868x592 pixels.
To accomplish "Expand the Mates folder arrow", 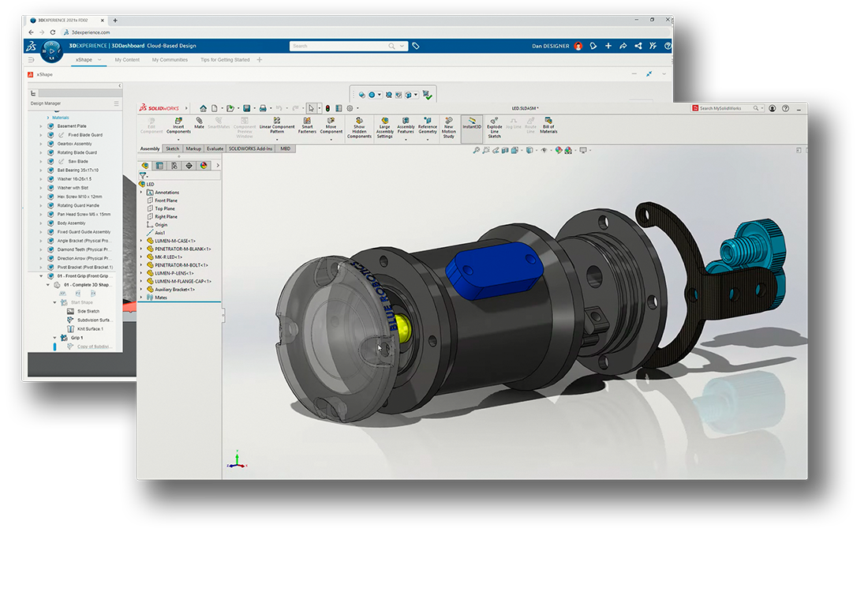I will (x=142, y=298).
